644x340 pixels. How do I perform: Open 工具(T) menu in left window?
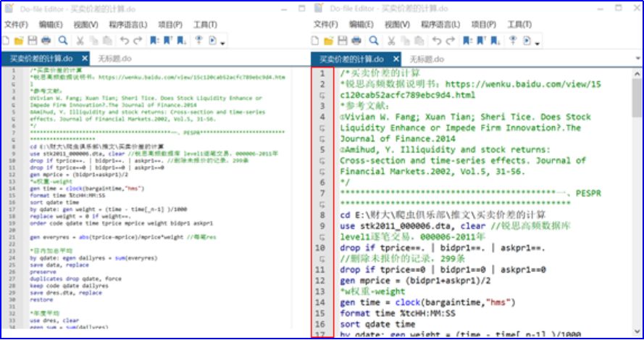(205, 25)
